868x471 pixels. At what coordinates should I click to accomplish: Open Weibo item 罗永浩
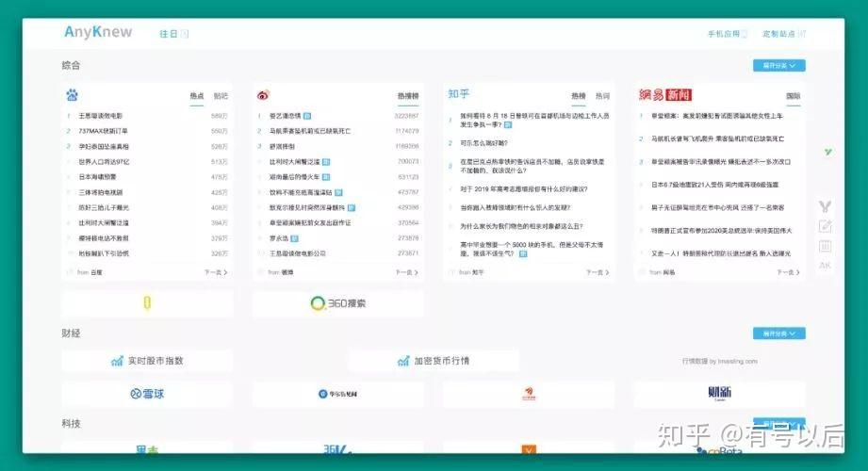click(278, 238)
